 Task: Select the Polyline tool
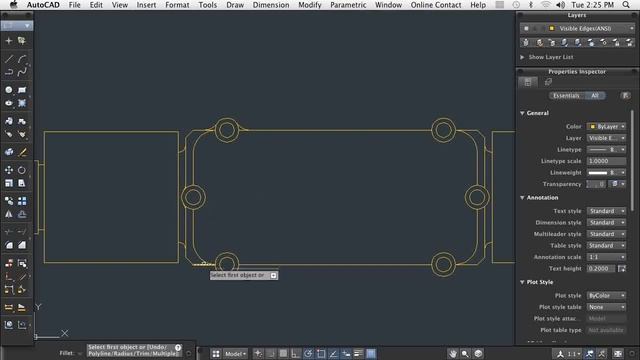9,72
